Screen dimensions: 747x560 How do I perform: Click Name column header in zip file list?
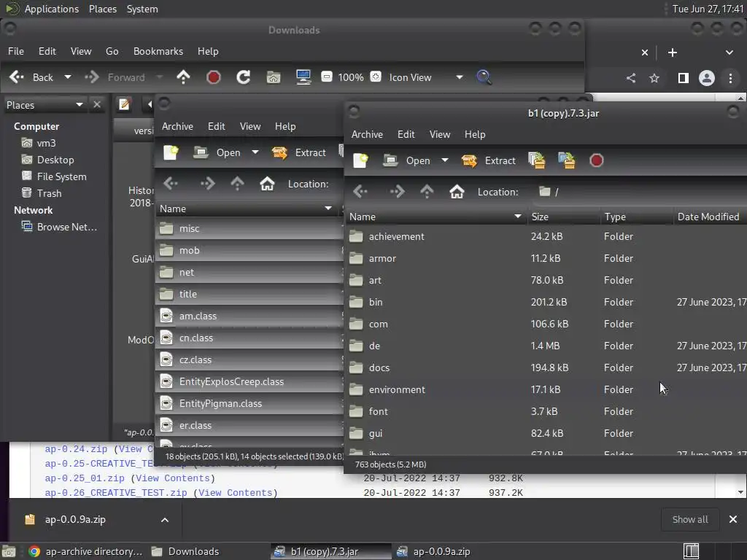247,209
